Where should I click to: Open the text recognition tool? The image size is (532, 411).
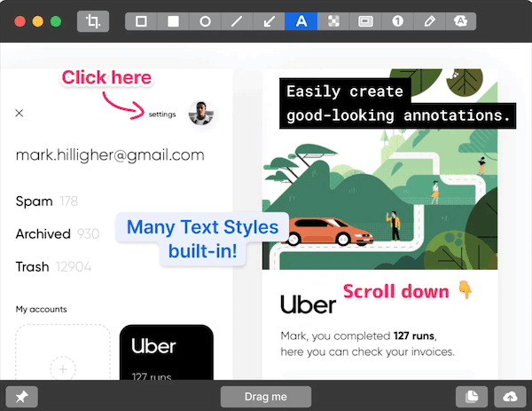(x=461, y=21)
